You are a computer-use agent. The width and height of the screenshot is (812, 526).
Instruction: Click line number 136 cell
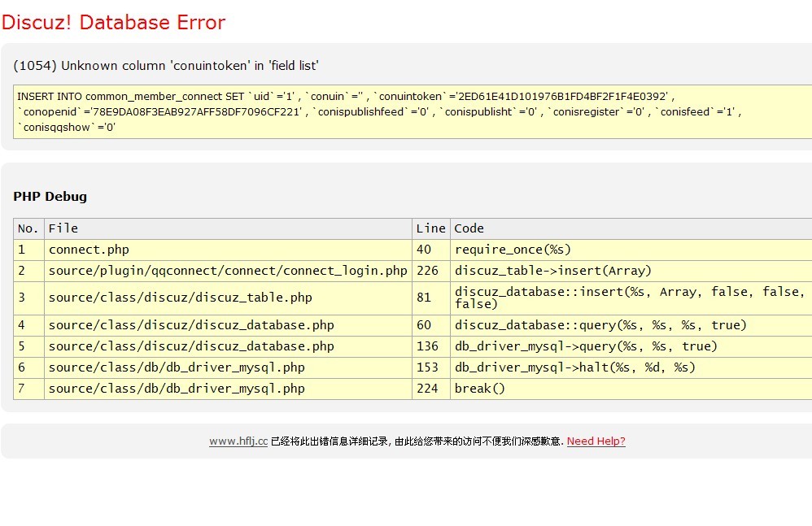[431, 346]
